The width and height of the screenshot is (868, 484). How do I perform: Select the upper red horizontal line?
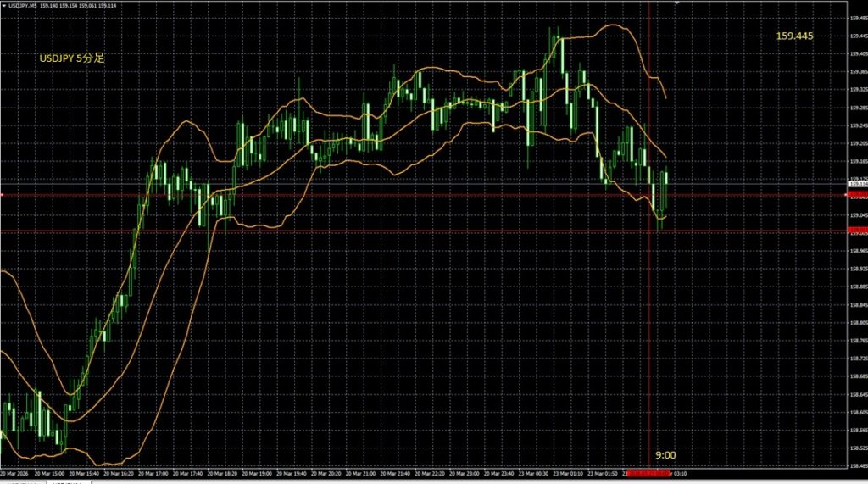click(x=424, y=195)
